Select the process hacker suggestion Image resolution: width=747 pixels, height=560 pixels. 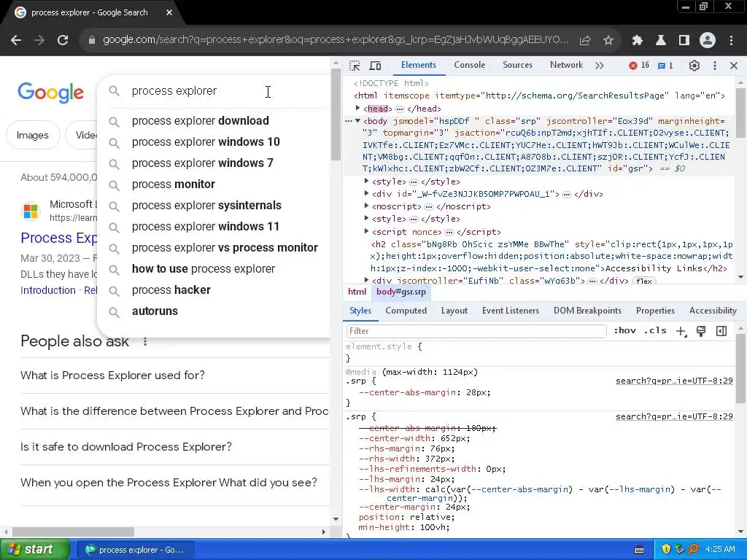pyautogui.click(x=214, y=290)
